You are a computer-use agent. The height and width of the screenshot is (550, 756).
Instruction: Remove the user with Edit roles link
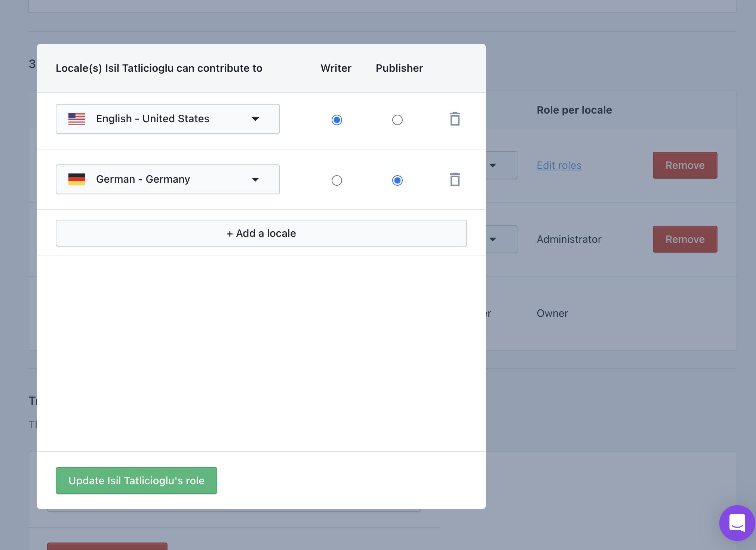[x=685, y=165]
